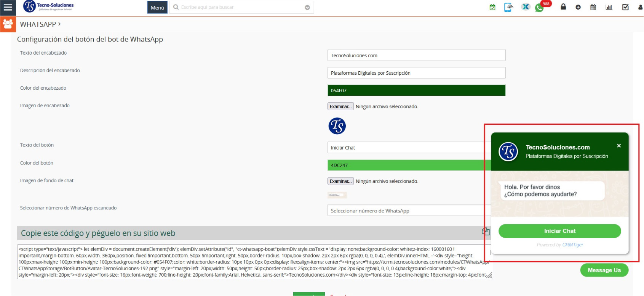Click the Menú button

tap(157, 8)
